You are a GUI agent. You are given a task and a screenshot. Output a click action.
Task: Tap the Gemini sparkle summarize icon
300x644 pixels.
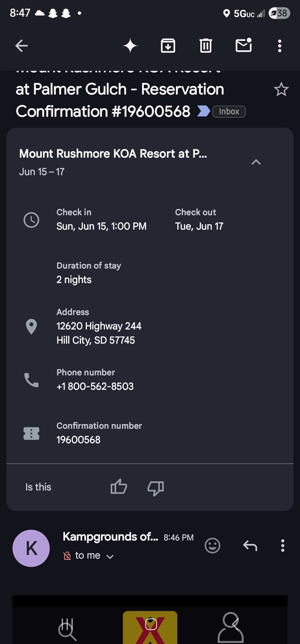tap(130, 46)
